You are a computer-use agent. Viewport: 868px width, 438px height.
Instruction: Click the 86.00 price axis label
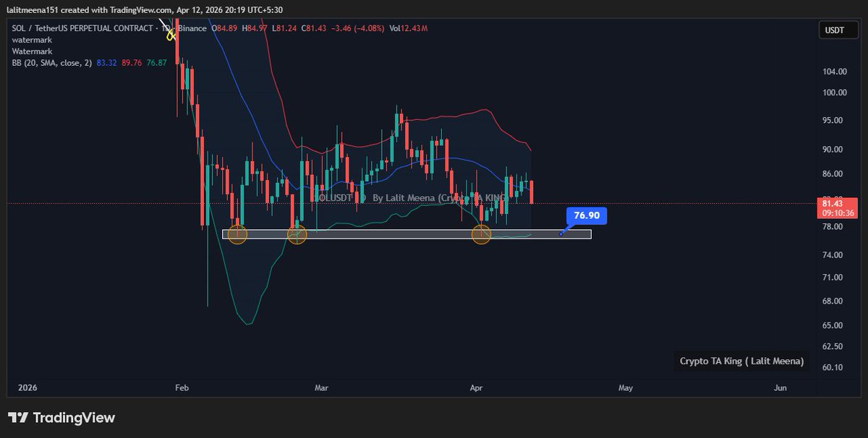point(833,174)
